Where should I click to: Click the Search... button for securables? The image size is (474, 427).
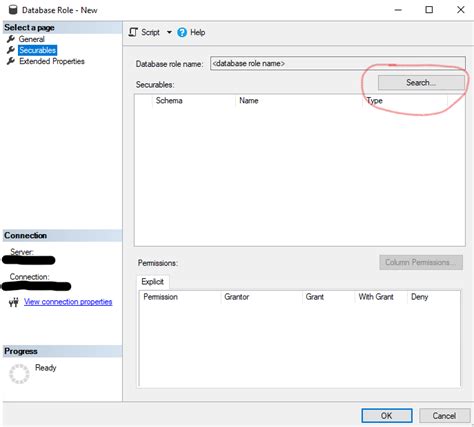(x=421, y=82)
